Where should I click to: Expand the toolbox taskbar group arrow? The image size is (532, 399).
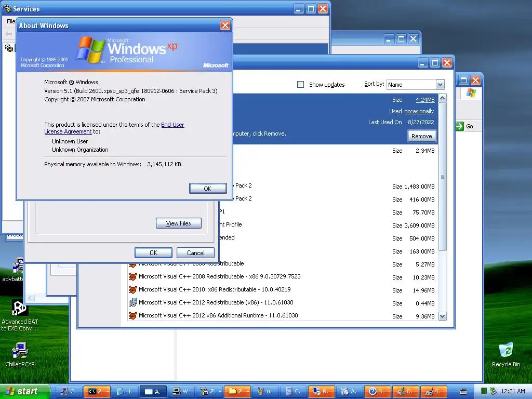point(220,391)
